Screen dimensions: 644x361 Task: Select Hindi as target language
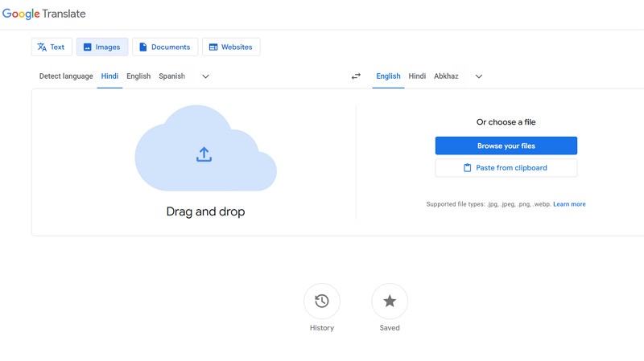pyautogui.click(x=417, y=76)
